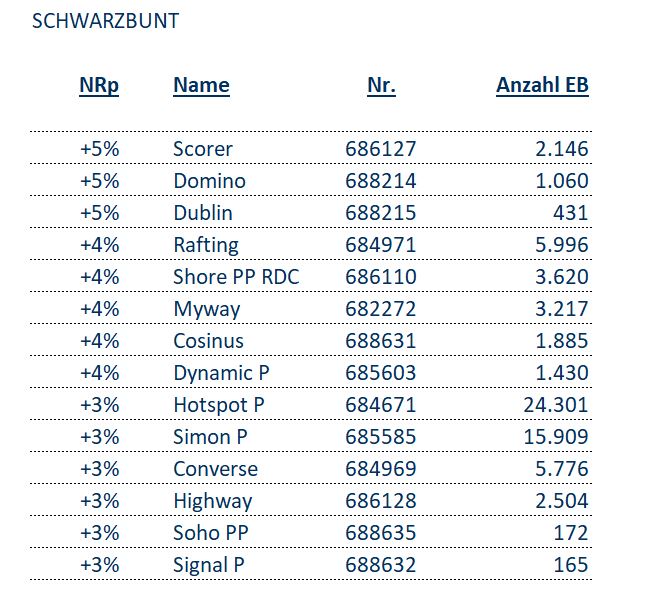Click the Soho PP entry
Image resolution: width=660 pixels, height=612 pixels.
pyautogui.click(x=210, y=533)
